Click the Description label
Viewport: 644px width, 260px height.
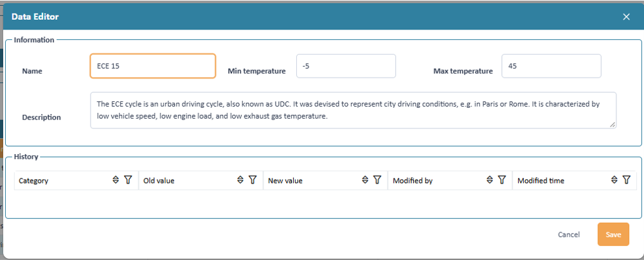(42, 117)
